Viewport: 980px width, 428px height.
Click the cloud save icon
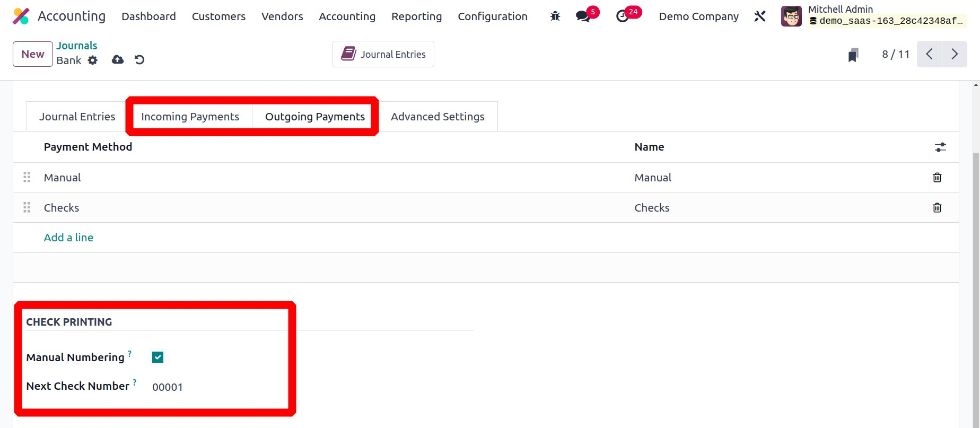[118, 60]
